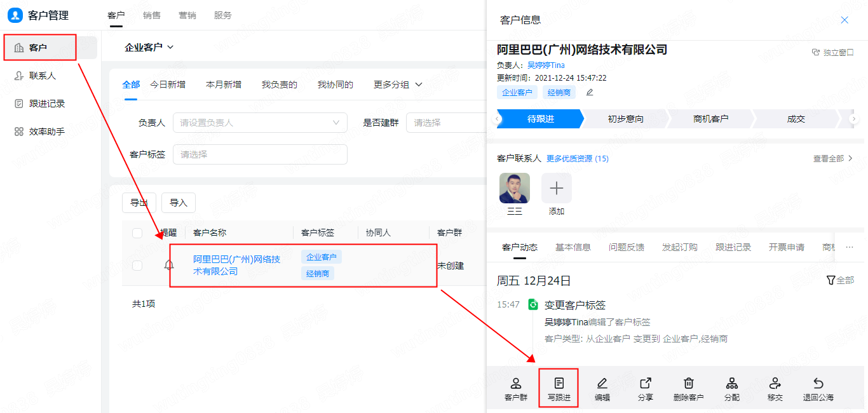
Task: Click the 客户名称 column header
Action: [210, 233]
